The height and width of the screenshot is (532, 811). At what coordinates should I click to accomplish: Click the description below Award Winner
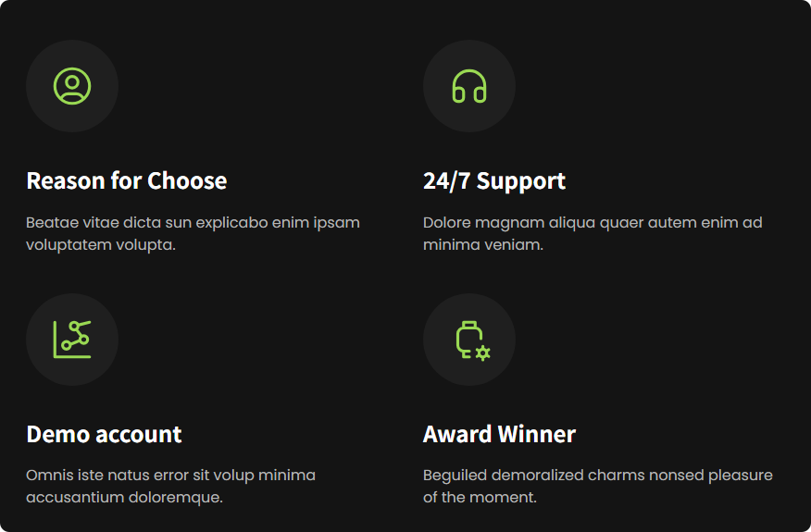pyautogui.click(x=597, y=486)
